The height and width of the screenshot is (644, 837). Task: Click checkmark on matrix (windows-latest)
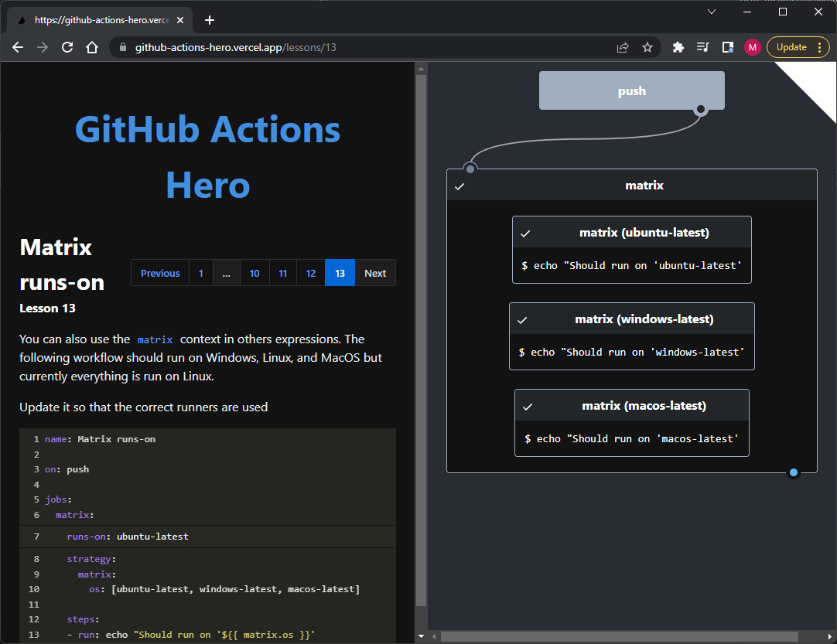pyautogui.click(x=523, y=320)
